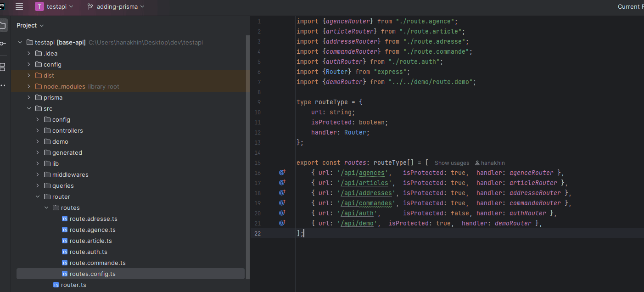644x292 pixels.
Task: Open the Commit tool window icon
Action: click(x=3, y=44)
